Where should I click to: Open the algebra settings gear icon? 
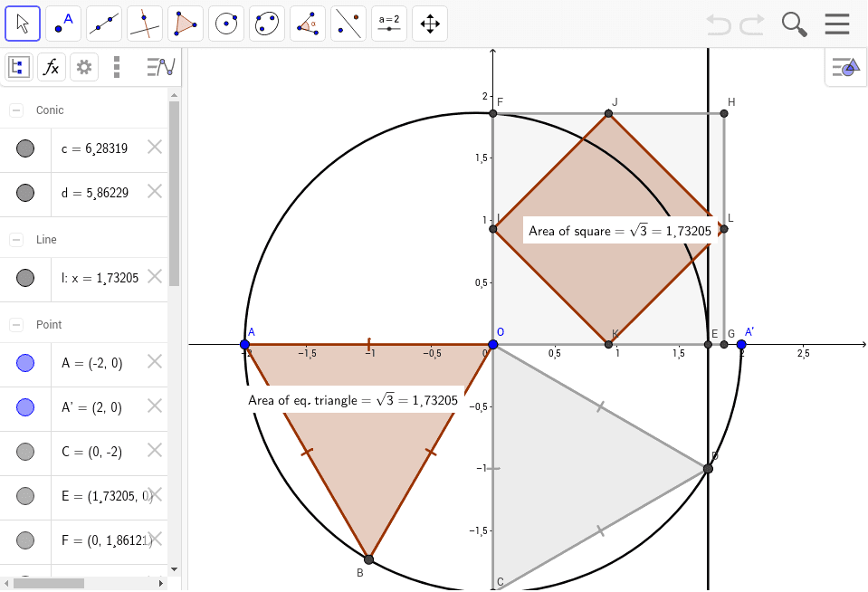(83, 66)
